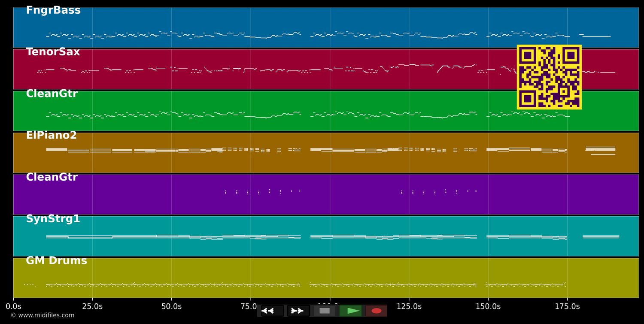Click the gray stop button

click(325, 311)
